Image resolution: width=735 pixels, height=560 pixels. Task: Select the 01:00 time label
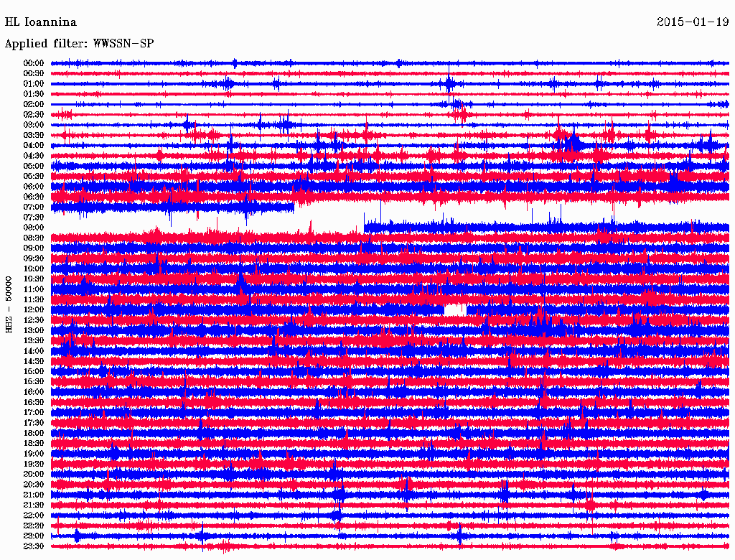(x=34, y=83)
